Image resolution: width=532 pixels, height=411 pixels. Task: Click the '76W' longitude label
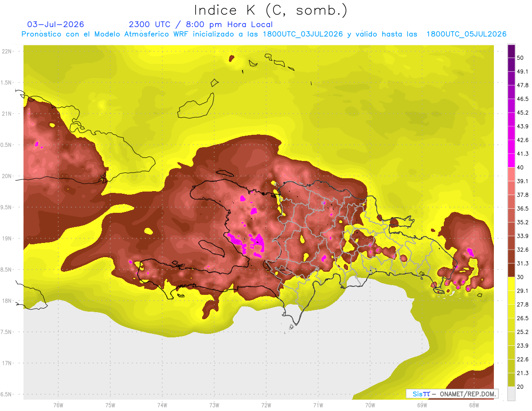point(58,405)
